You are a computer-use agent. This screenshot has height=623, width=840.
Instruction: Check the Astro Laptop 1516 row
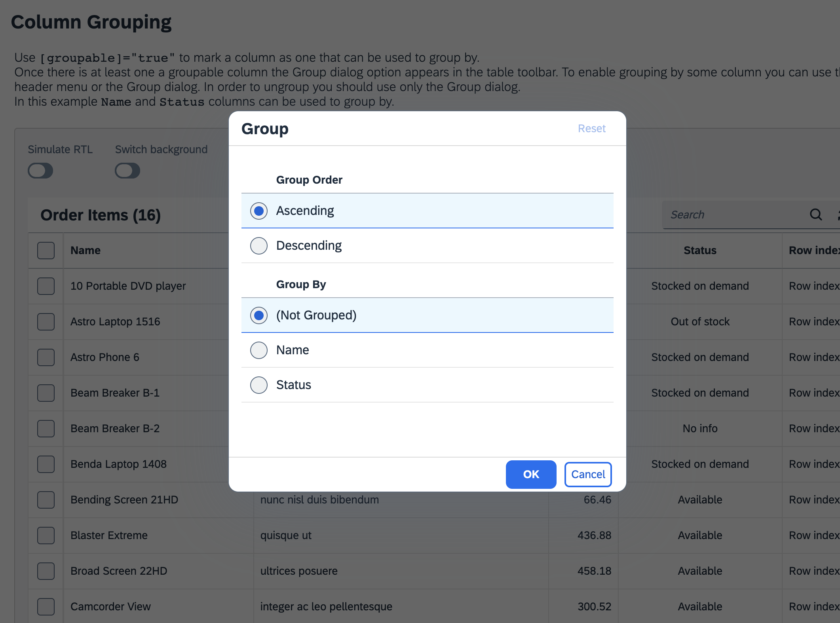click(x=46, y=321)
